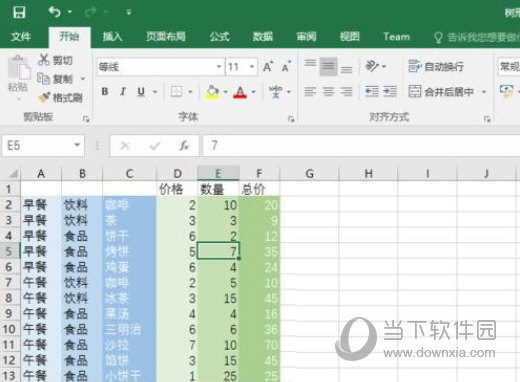520x382 pixels.
Task: Switch to the 插入 ribbon tab
Action: coord(112,36)
